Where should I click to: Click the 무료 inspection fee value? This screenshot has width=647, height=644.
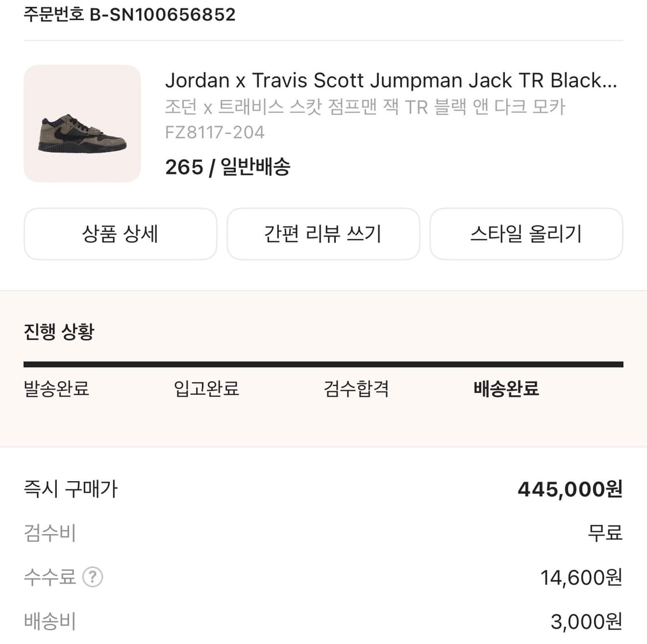[x=605, y=533]
